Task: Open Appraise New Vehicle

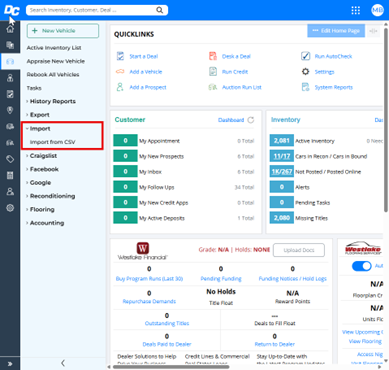Action: click(x=56, y=61)
